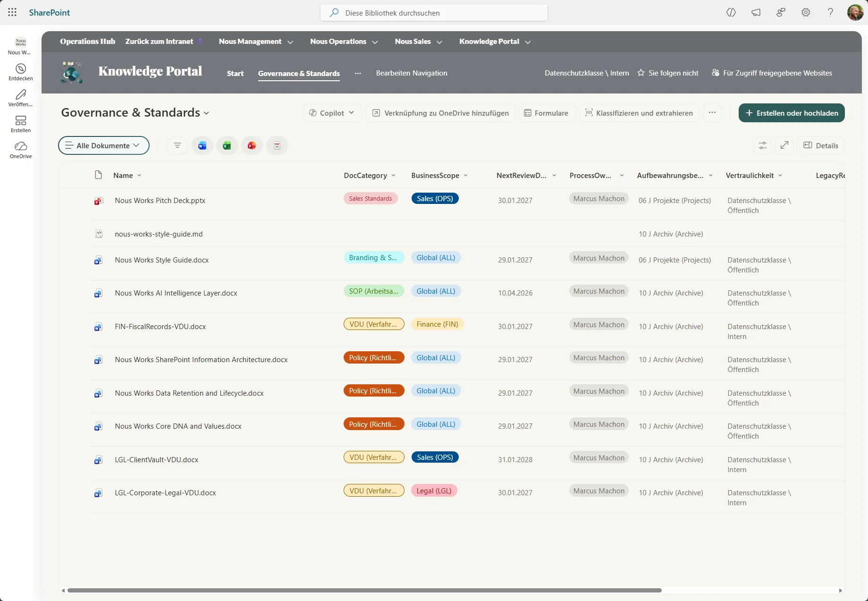Open the DocCategory column header menu

click(370, 175)
